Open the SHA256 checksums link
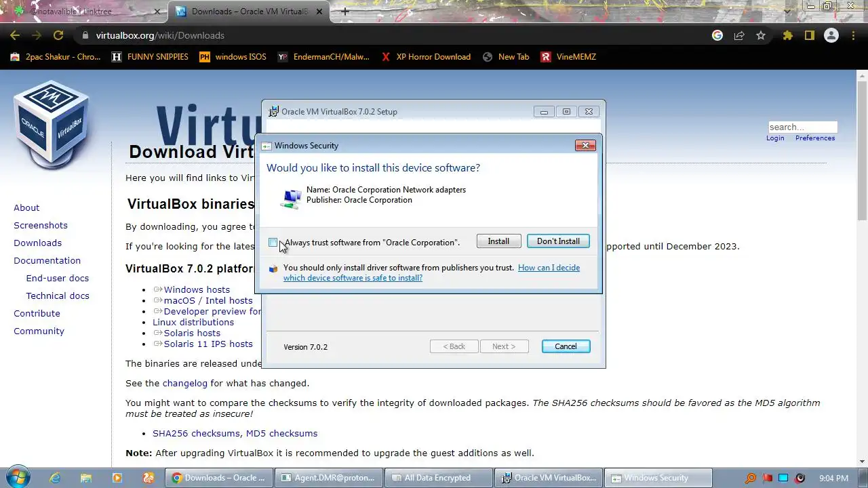Viewport: 868px width, 488px height. point(196,433)
